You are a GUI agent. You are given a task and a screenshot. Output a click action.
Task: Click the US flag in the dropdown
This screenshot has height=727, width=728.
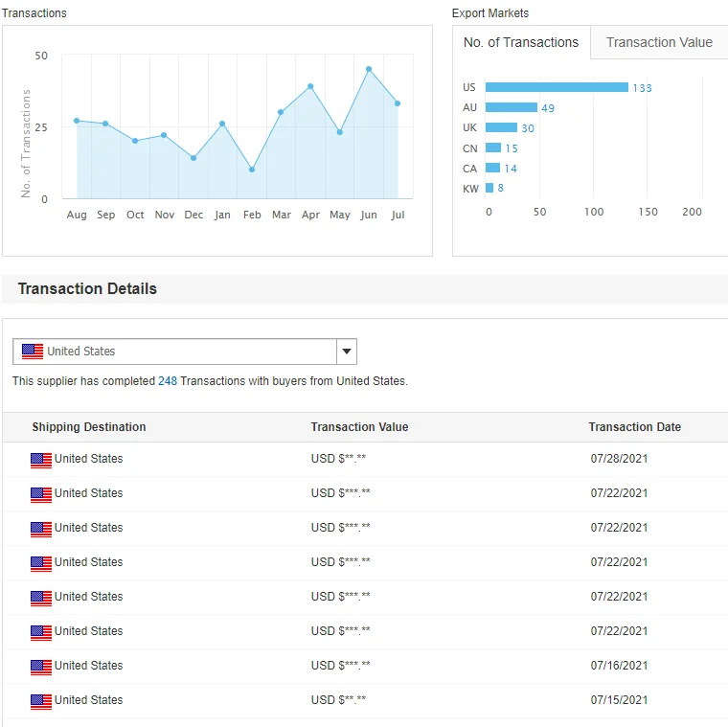(x=33, y=352)
